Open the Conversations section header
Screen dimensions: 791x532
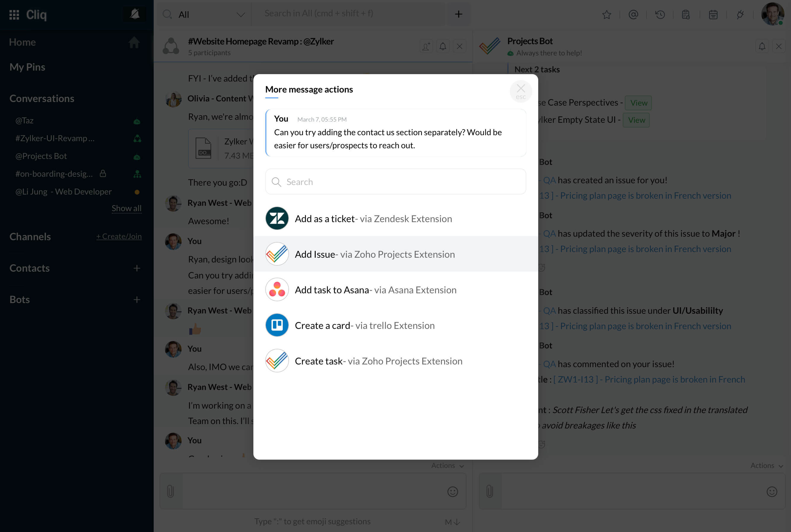click(x=42, y=98)
